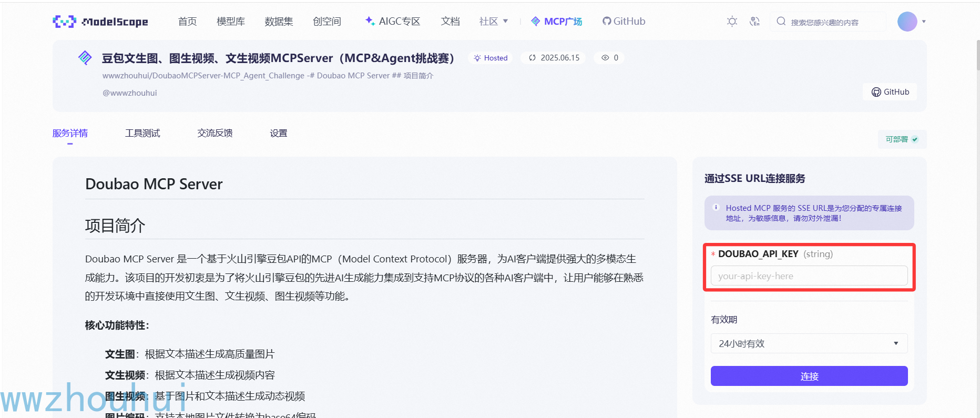This screenshot has width=980, height=418.
Task: Open the 社区 dropdown menu
Action: coord(494,22)
